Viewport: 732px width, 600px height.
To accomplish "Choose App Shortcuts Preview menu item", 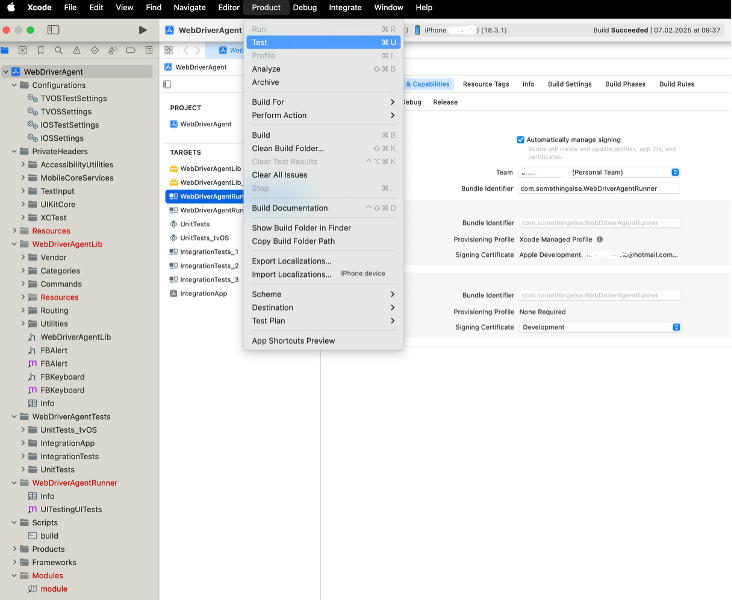I will [x=323, y=341].
